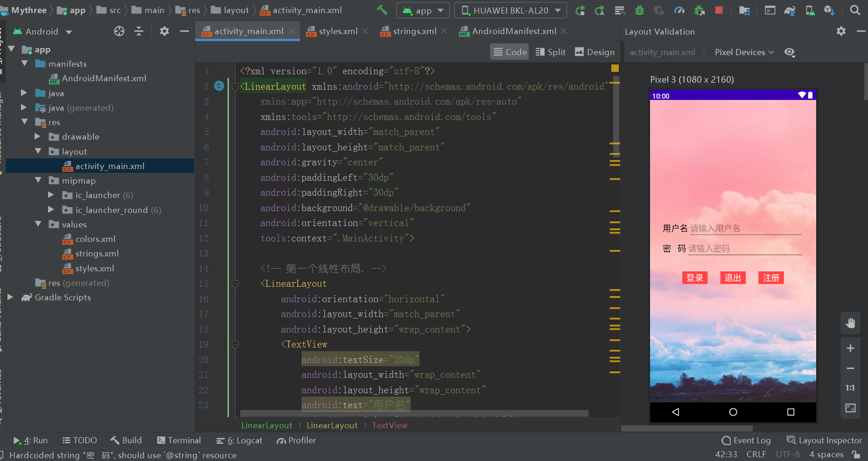Collapse the values folder
Screen dimensions: 868x461
[x=38, y=224]
